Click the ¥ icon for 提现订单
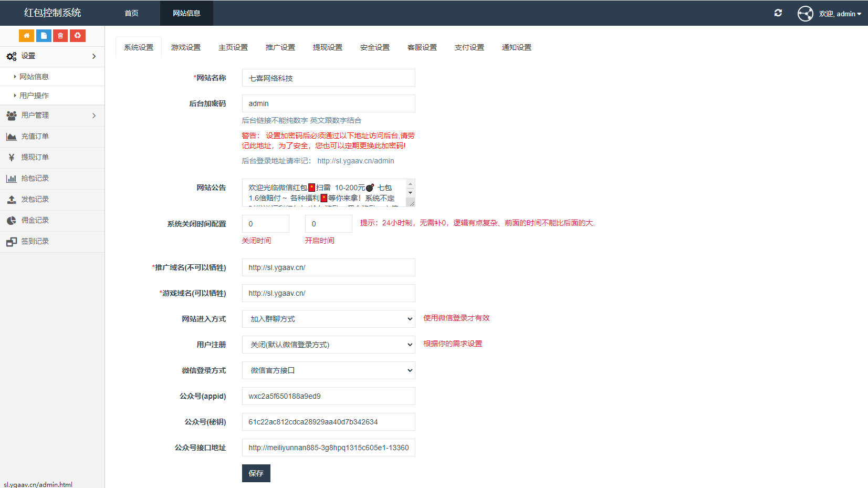The width and height of the screenshot is (868, 488). (x=11, y=157)
